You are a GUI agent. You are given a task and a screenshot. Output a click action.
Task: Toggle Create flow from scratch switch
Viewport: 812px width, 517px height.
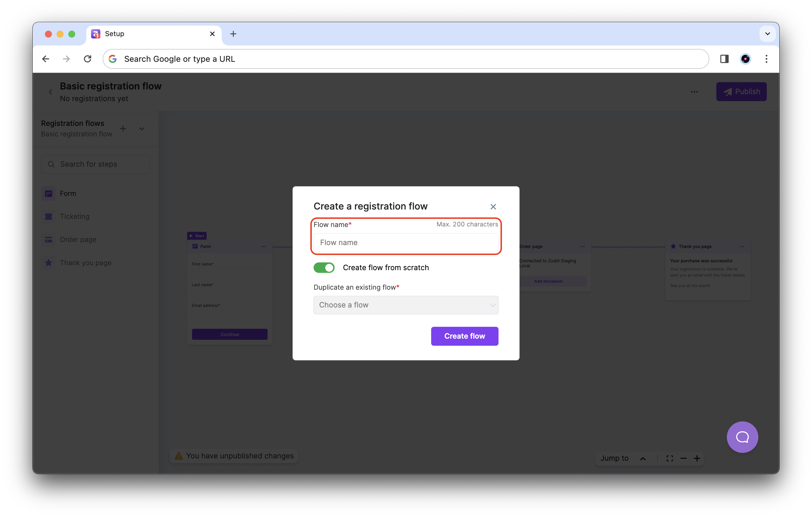tap(324, 268)
